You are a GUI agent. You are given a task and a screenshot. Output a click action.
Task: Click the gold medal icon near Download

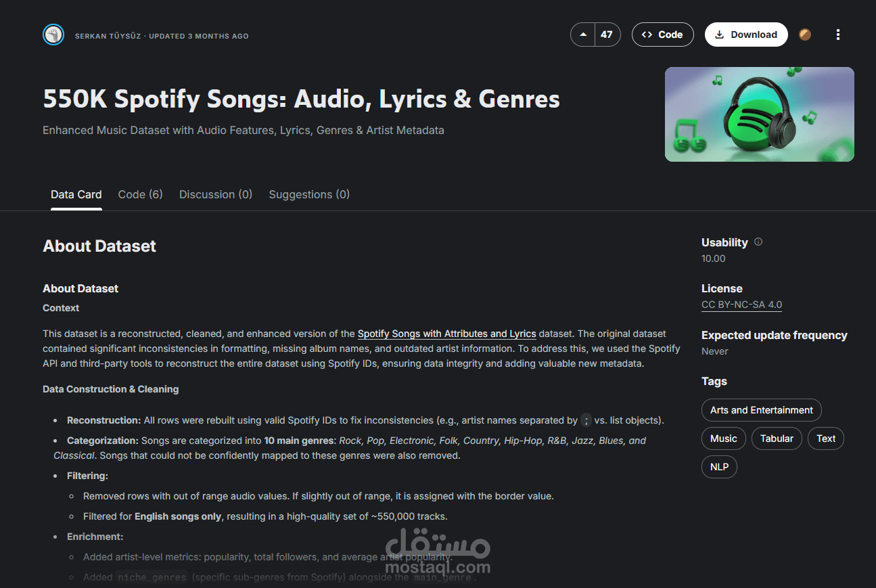pos(804,34)
